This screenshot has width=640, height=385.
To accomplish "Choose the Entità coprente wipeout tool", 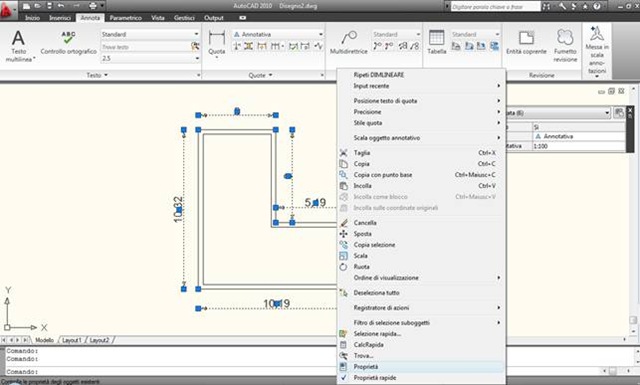I will coord(526,42).
